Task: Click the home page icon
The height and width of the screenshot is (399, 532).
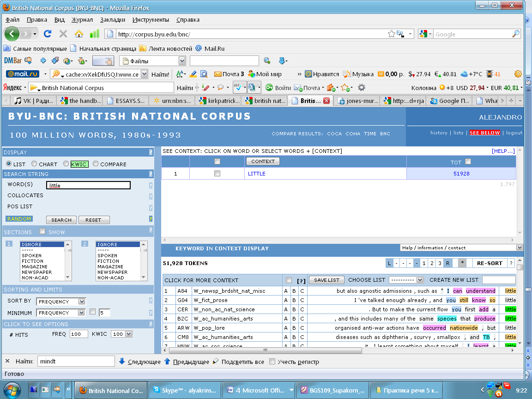Action: pos(79,34)
